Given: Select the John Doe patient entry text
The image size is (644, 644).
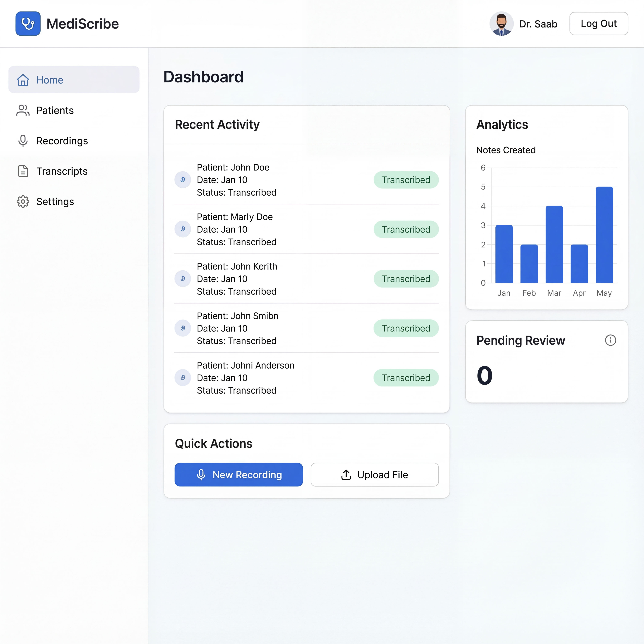Looking at the screenshot, I should (233, 167).
